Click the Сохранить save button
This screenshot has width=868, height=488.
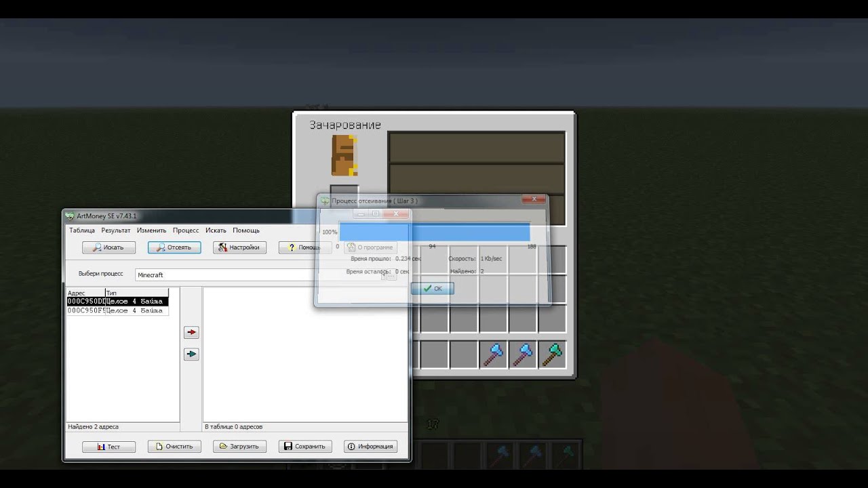(x=305, y=447)
